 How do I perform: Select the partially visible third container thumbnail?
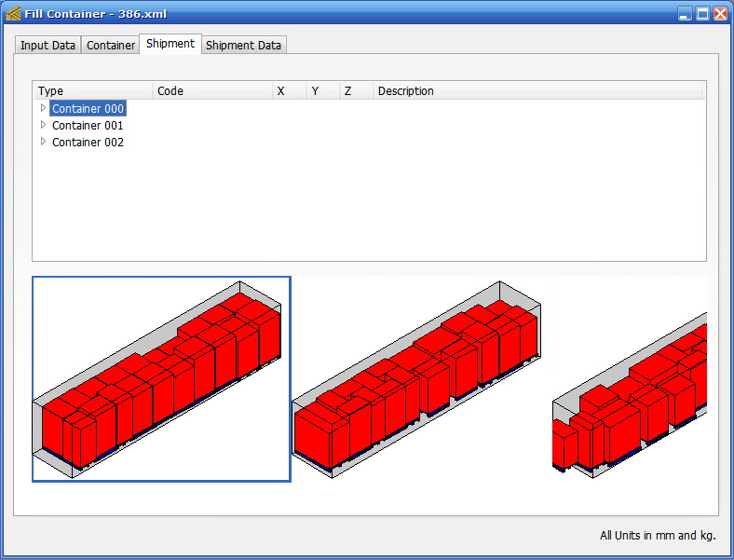(x=630, y=379)
